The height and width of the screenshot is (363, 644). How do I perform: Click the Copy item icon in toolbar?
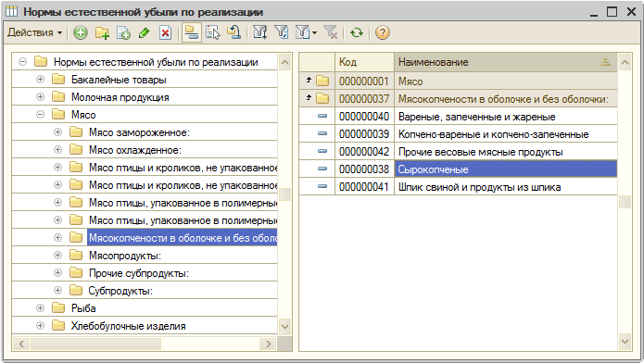(123, 32)
